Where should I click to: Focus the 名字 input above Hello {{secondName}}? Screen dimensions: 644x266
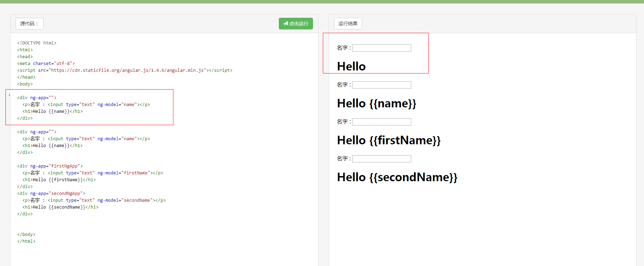[x=382, y=159]
